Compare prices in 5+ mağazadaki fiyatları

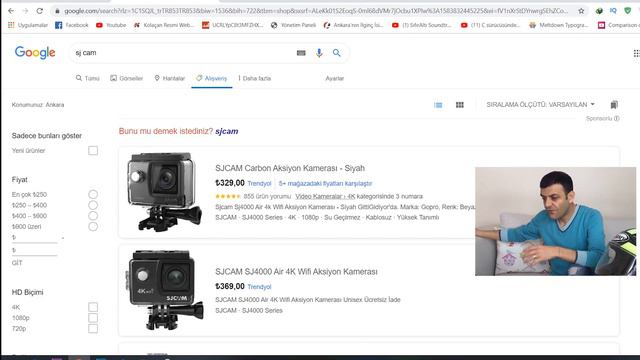[x=325, y=184]
